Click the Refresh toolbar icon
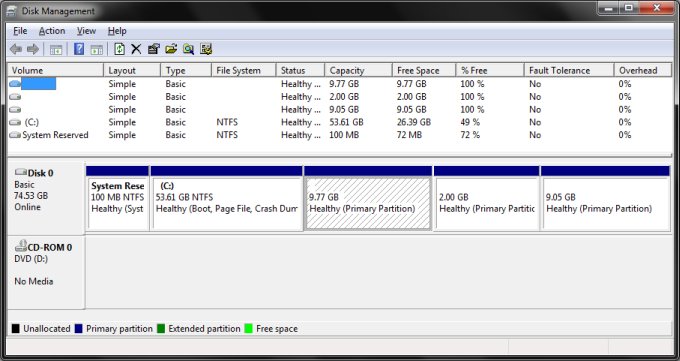This screenshot has height=361, width=680. point(119,49)
